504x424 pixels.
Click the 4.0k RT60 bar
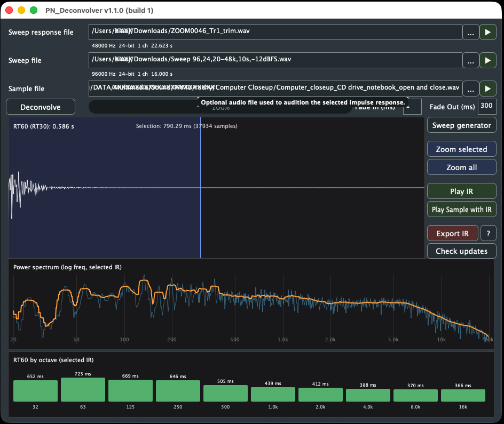point(368,395)
